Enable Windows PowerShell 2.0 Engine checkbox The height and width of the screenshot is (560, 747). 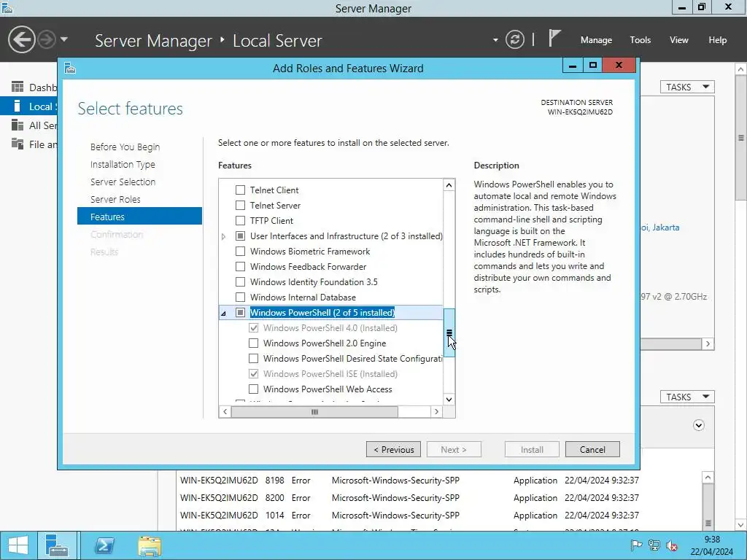tap(253, 343)
